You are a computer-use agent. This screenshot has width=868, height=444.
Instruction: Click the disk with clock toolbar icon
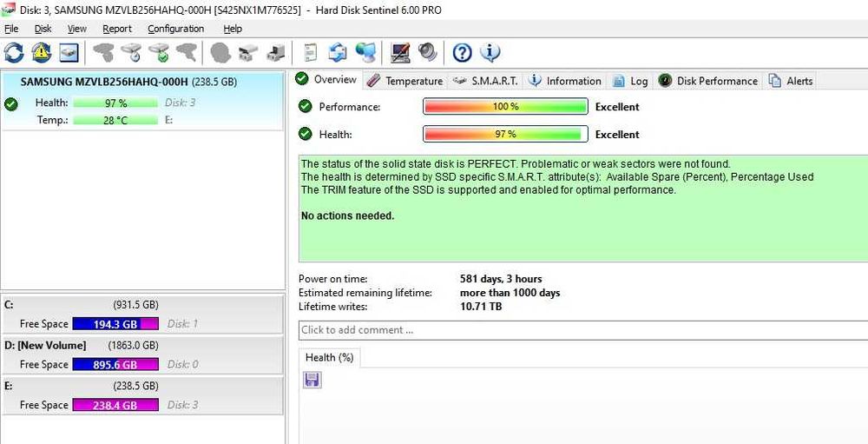tap(131, 53)
